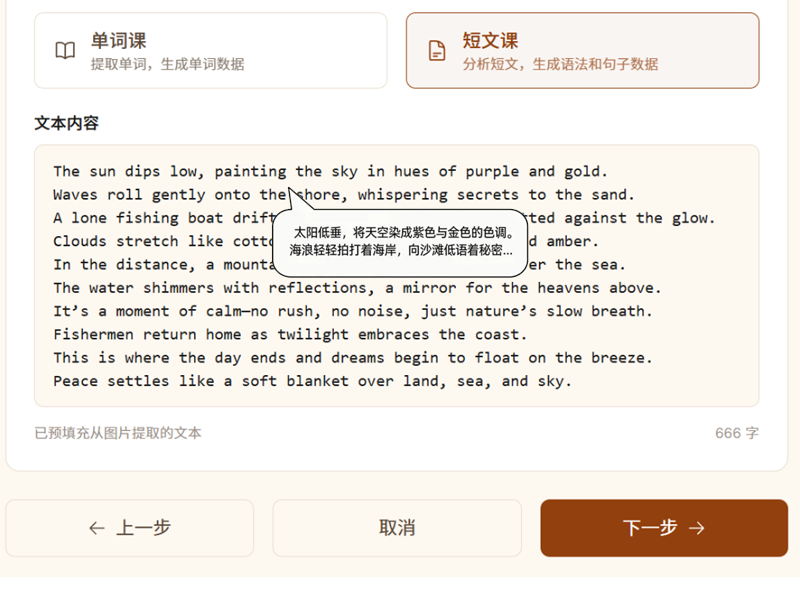
Task: Click the line "Peace settles like a soft blanket"
Action: coord(312,381)
